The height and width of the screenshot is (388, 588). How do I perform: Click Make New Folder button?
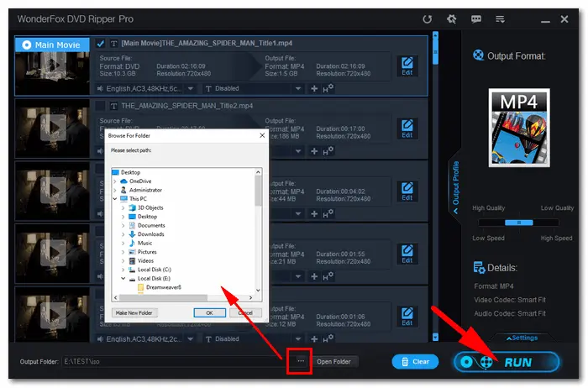(134, 313)
